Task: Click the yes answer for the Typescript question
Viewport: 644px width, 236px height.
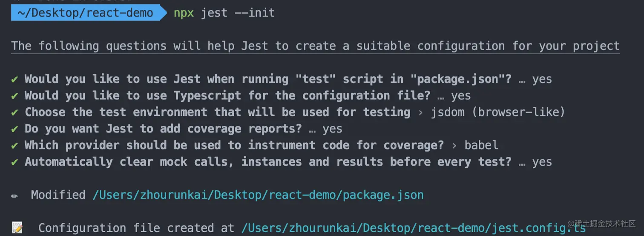Action: click(461, 96)
